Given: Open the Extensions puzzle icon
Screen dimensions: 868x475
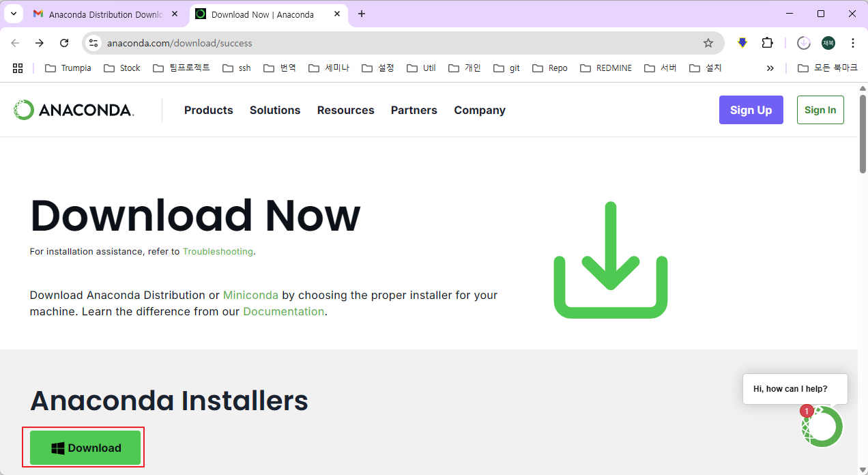Looking at the screenshot, I should pos(767,43).
